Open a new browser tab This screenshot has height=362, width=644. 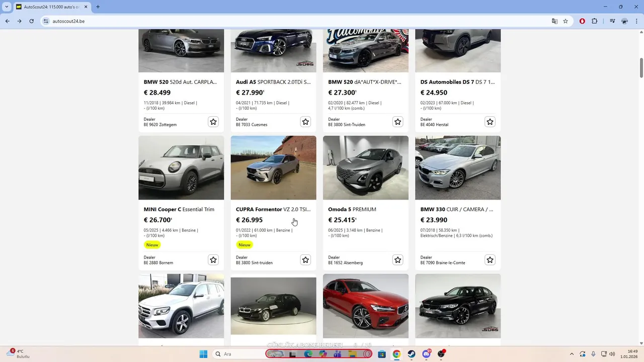point(98,7)
